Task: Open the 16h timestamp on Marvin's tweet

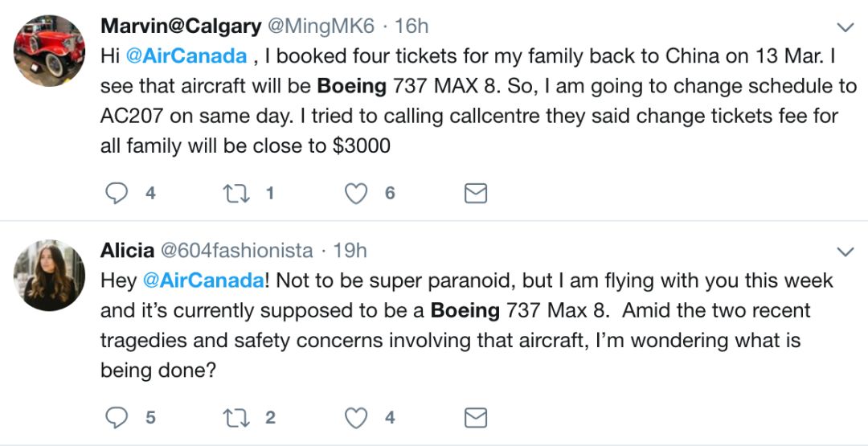Action: coord(411,26)
